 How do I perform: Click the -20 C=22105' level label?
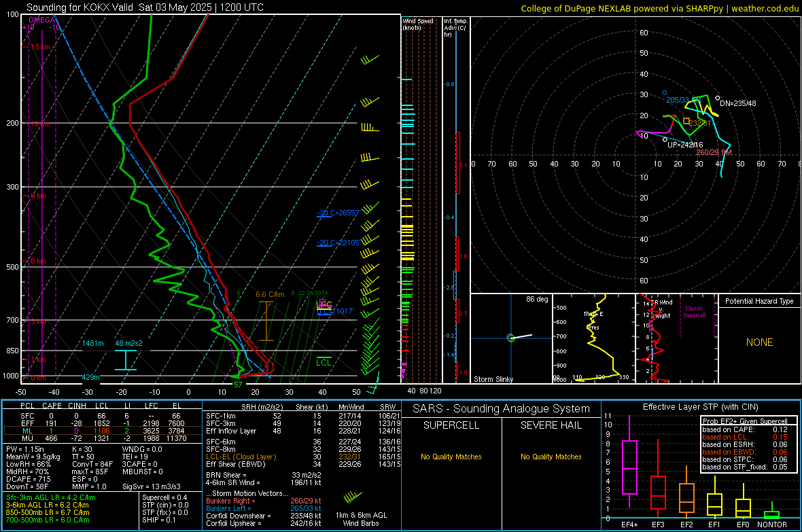[338, 243]
